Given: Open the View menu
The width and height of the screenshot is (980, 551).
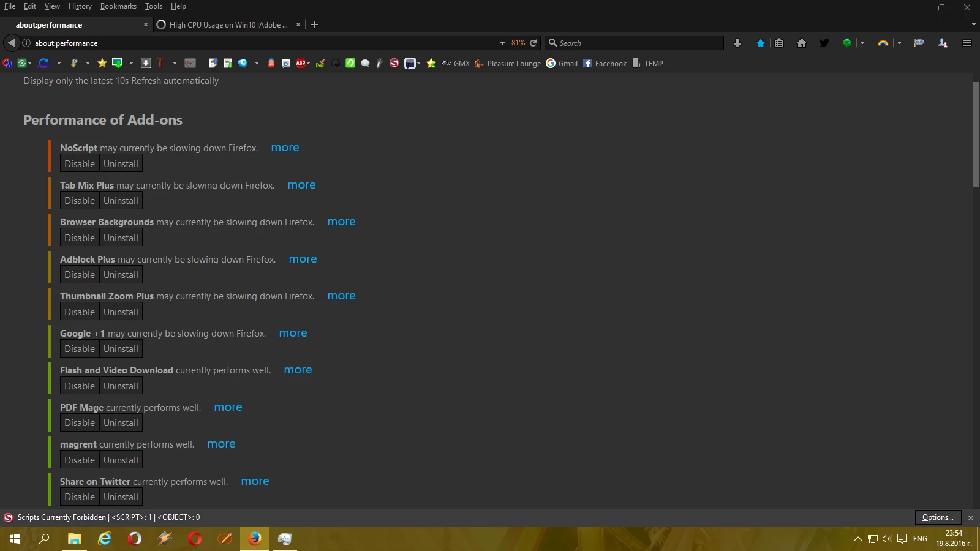Looking at the screenshot, I should pyautogui.click(x=52, y=6).
